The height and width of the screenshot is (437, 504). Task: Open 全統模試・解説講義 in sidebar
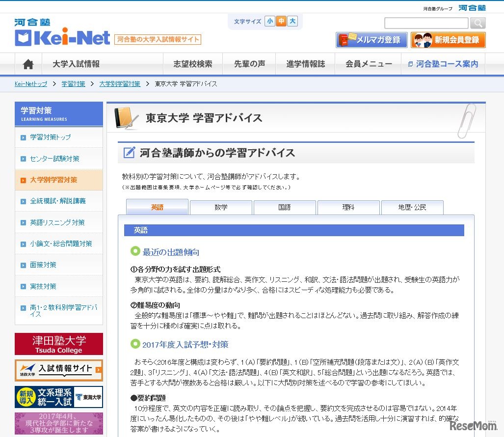point(58,201)
